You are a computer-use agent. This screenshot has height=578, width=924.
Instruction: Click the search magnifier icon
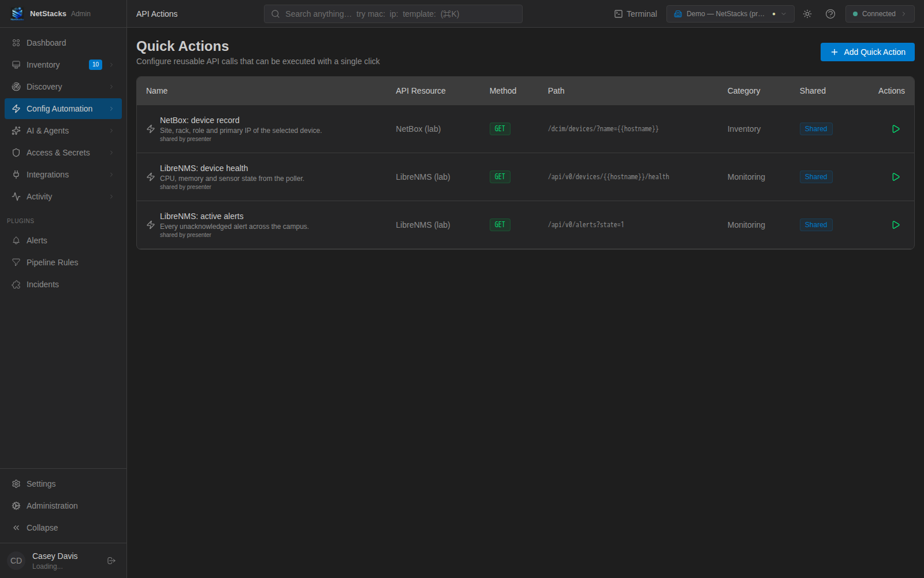(x=275, y=14)
